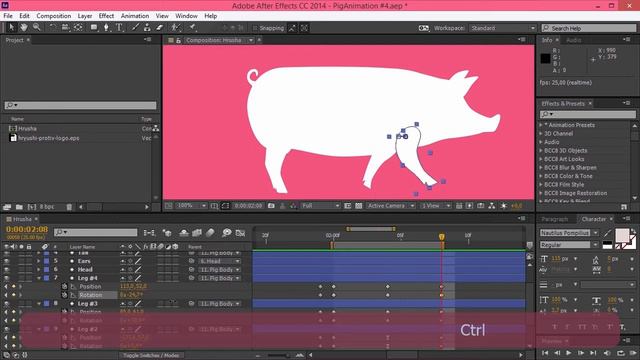Click the Play button in Preview
This screenshot has height=360, width=640.
tap(569, 353)
